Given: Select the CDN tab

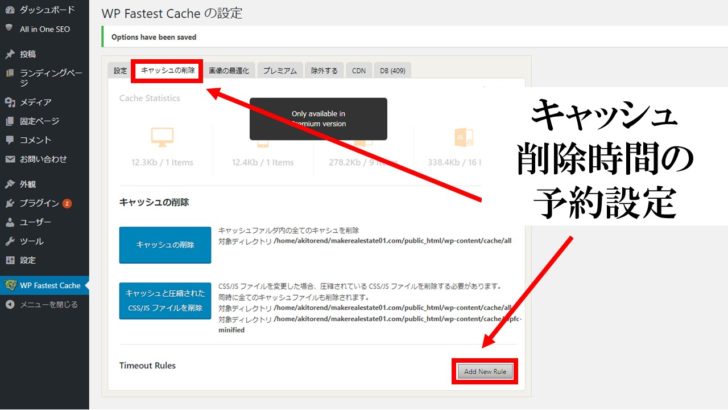Looking at the screenshot, I should tap(358, 71).
